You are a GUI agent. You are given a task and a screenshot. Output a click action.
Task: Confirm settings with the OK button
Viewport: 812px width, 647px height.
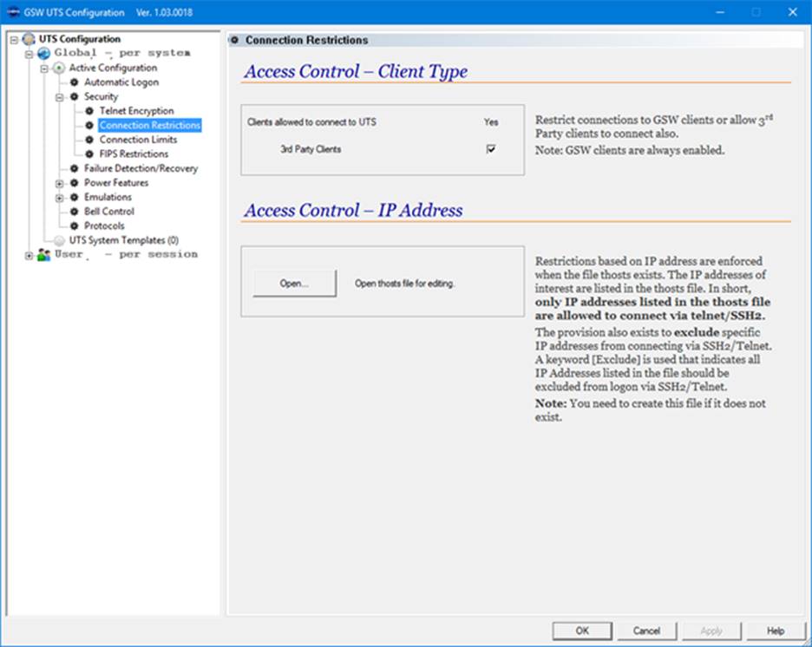582,631
